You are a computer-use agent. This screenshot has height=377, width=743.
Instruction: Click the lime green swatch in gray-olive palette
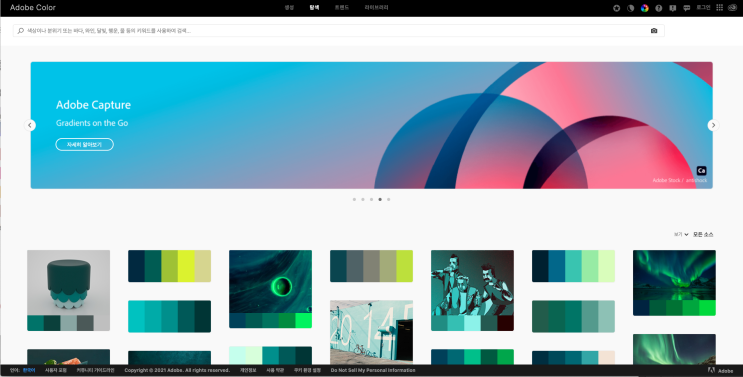point(405,266)
